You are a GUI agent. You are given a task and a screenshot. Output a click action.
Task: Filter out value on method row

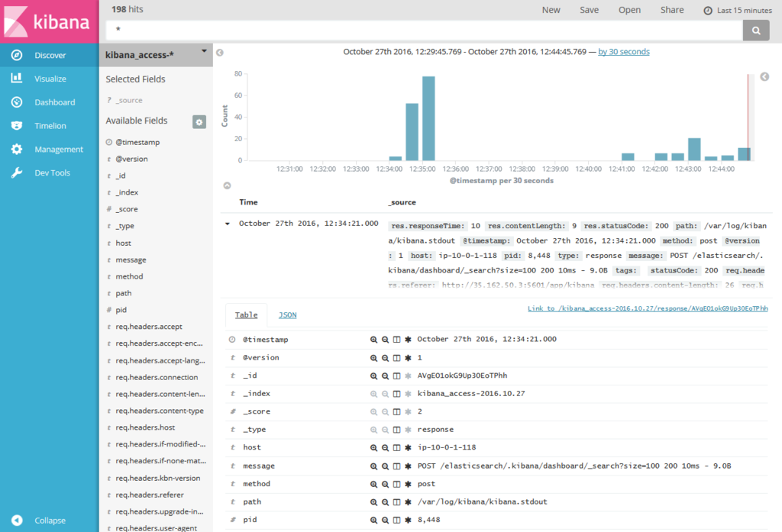pos(385,484)
